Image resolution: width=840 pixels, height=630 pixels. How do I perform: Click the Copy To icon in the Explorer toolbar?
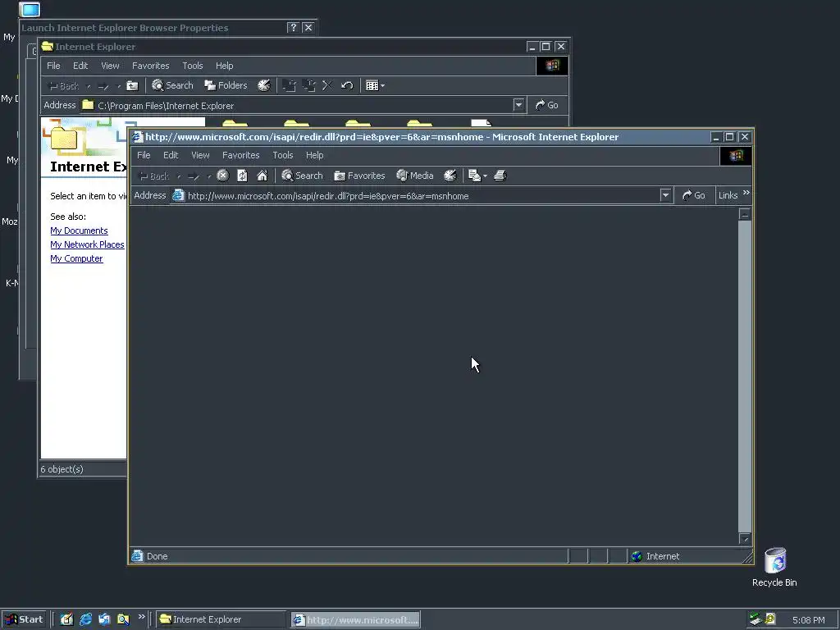tap(309, 85)
